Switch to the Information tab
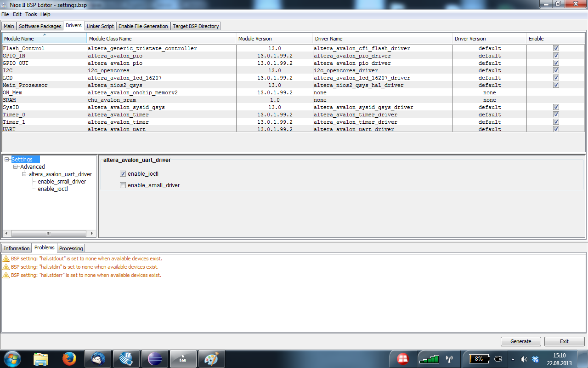This screenshot has height=368, width=588. pyautogui.click(x=17, y=248)
